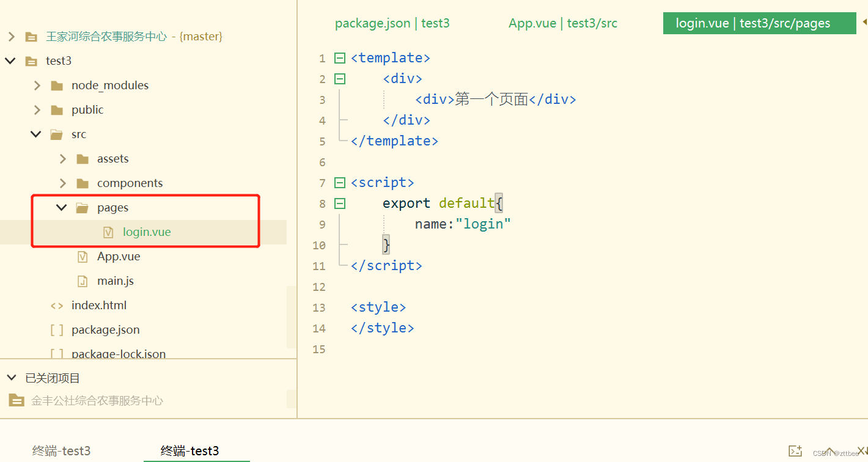Collapse the pages folder chevron
The image size is (868, 462).
pos(62,208)
